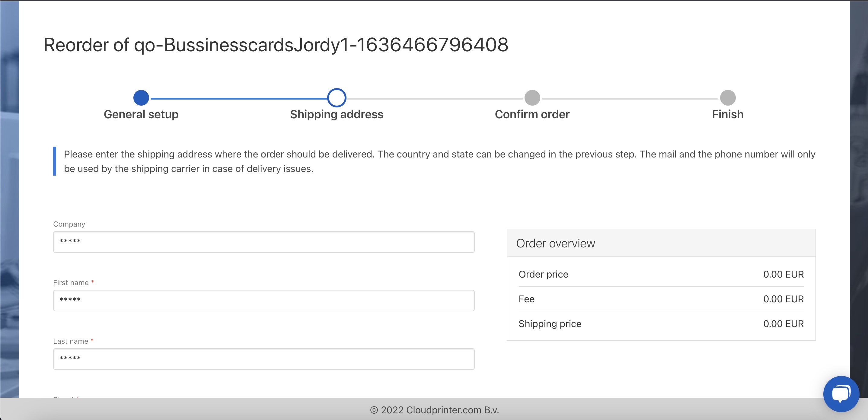This screenshot has height=420, width=868.
Task: Select the Shipping address step label
Action: coord(337,115)
